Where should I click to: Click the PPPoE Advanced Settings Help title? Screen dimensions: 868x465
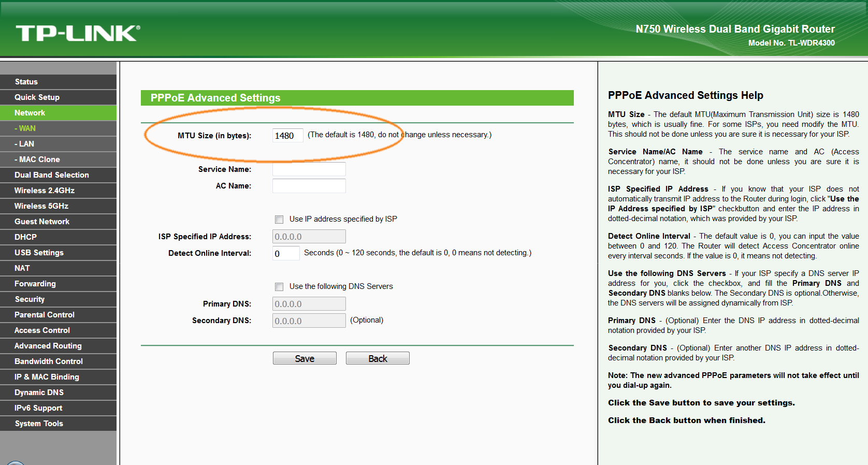(x=686, y=95)
